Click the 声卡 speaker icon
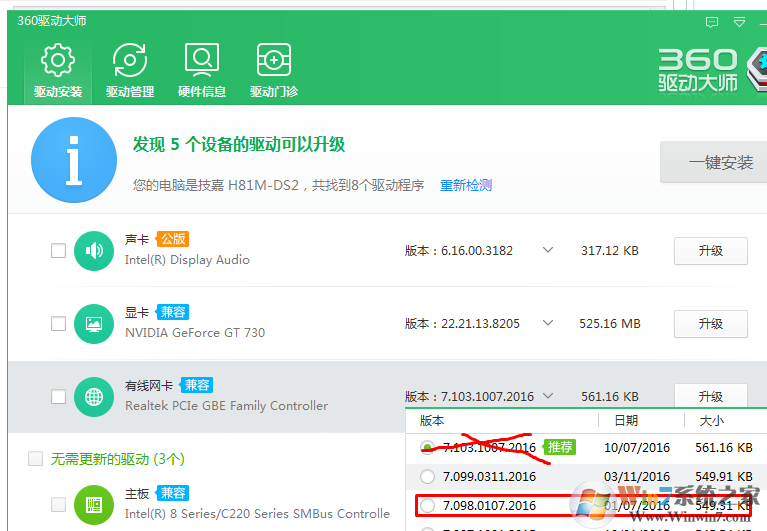The image size is (767, 531). (x=94, y=251)
